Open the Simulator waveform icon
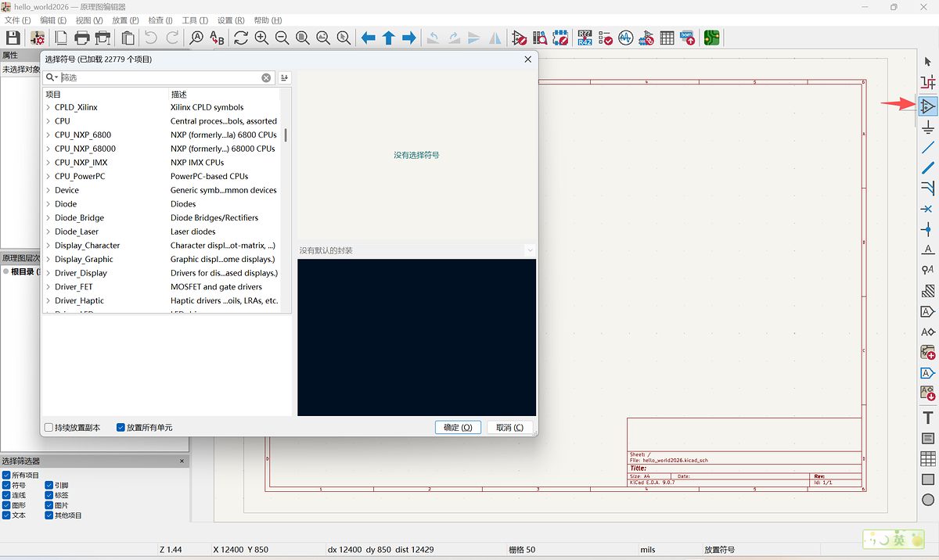Viewport: 939px width, 560px height. click(x=625, y=38)
